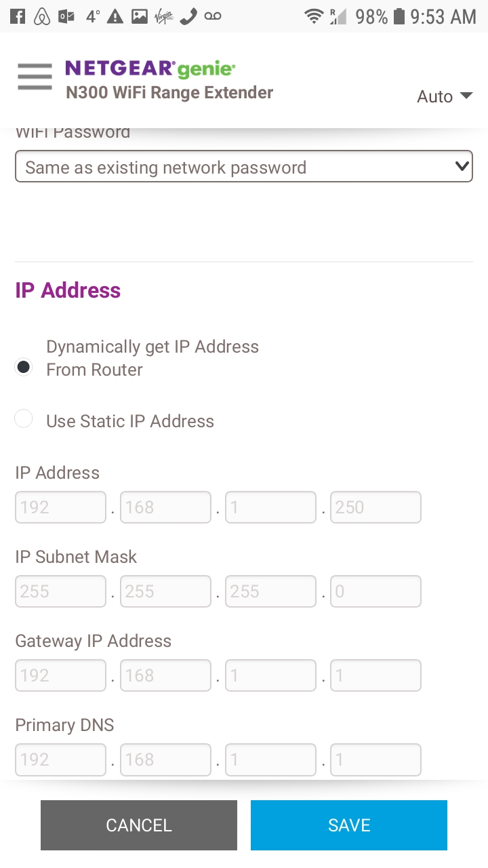
Task: Click the Gateway IP Address first field
Action: coord(60,675)
